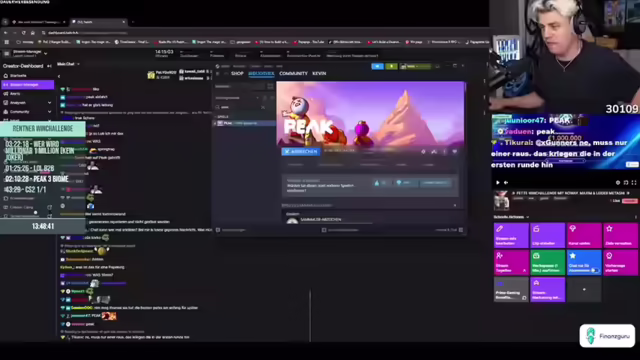Go back in the browser
Viewport: 640px width, 360px height.
click(5, 33)
